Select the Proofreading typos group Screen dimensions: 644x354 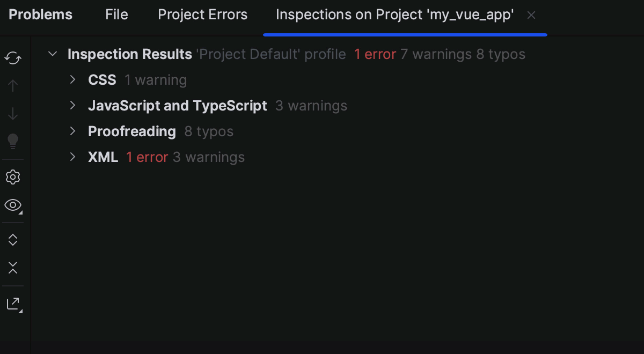[x=131, y=131]
